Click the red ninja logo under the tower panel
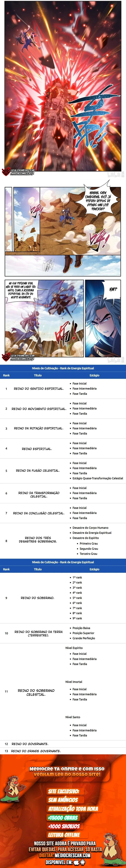The width and height of the screenshot is (126, 868). 6,172
